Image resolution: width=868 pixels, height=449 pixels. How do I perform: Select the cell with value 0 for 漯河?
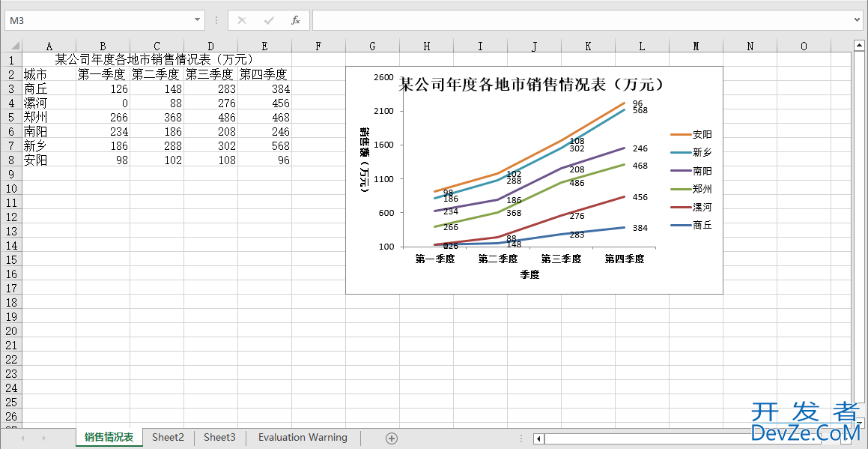[103, 103]
